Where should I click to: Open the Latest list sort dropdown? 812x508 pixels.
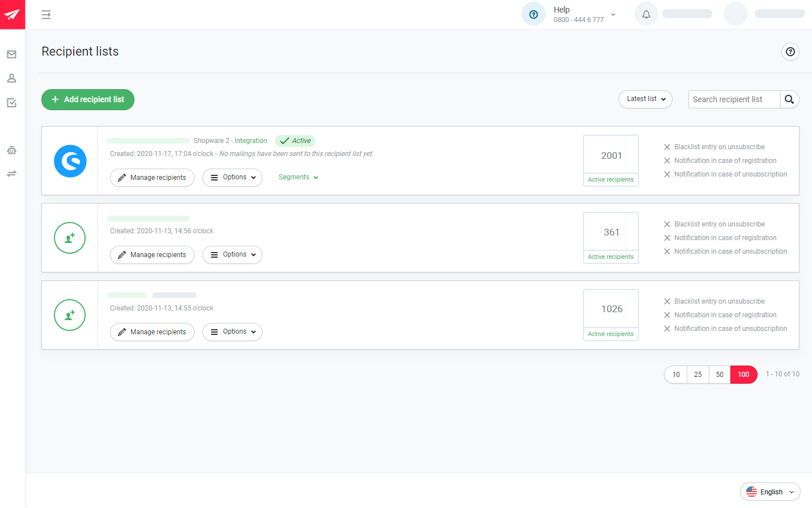645,99
